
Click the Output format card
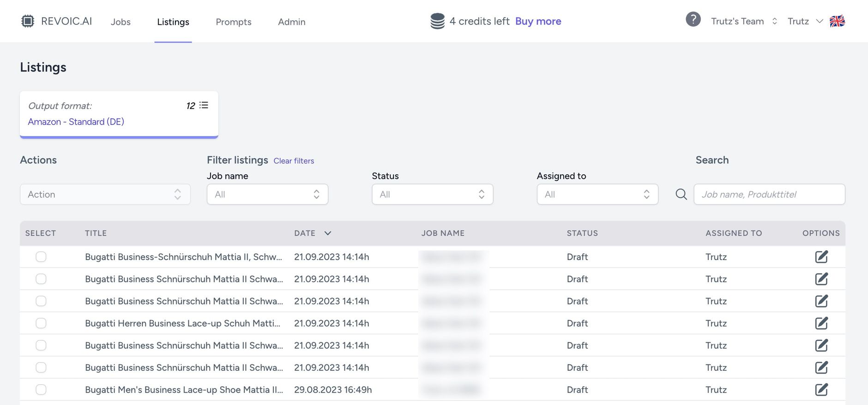point(119,114)
